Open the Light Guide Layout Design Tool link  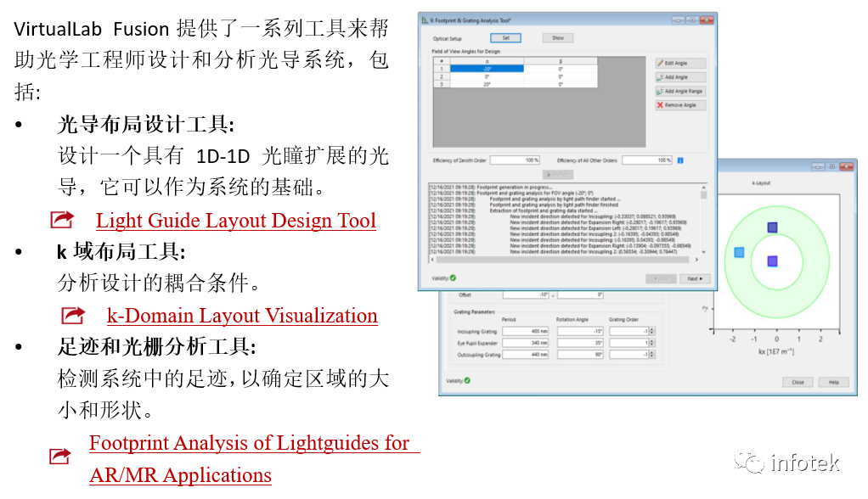[x=236, y=221]
